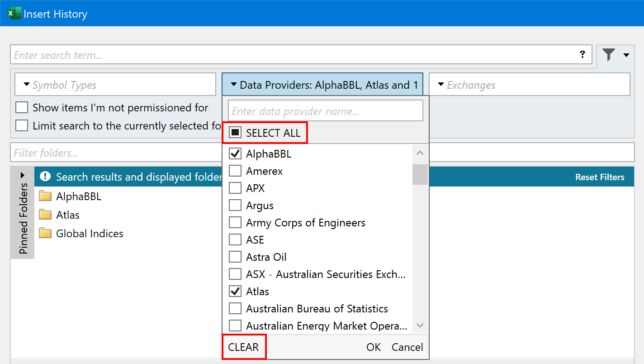The height and width of the screenshot is (364, 644).
Task: Click the warning icon in results header
Action: click(x=45, y=177)
